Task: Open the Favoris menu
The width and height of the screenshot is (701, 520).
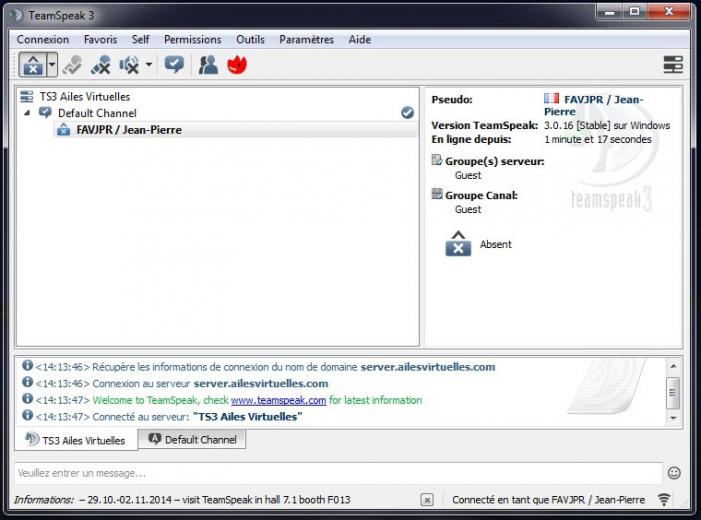Action: pyautogui.click(x=101, y=40)
